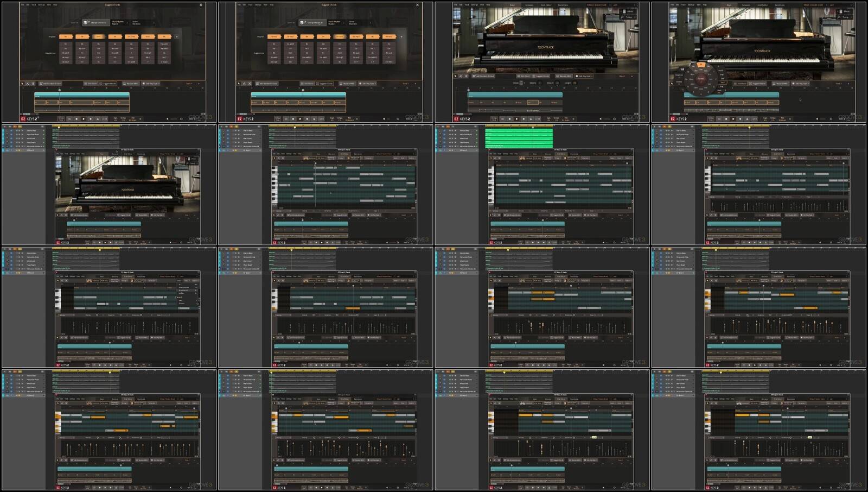868x492 pixels.
Task: Click the dice Change Chords button, seven-chord frame
Action: (96, 22)
